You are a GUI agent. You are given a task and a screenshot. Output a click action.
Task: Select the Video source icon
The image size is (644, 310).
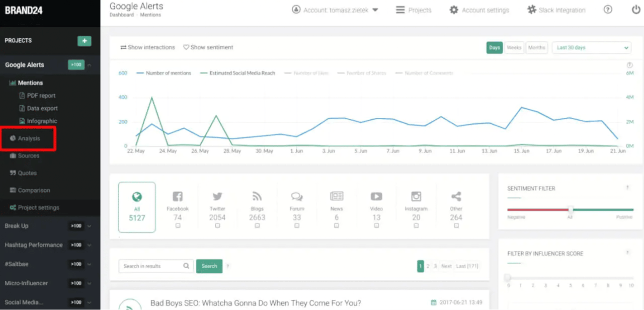(x=376, y=197)
